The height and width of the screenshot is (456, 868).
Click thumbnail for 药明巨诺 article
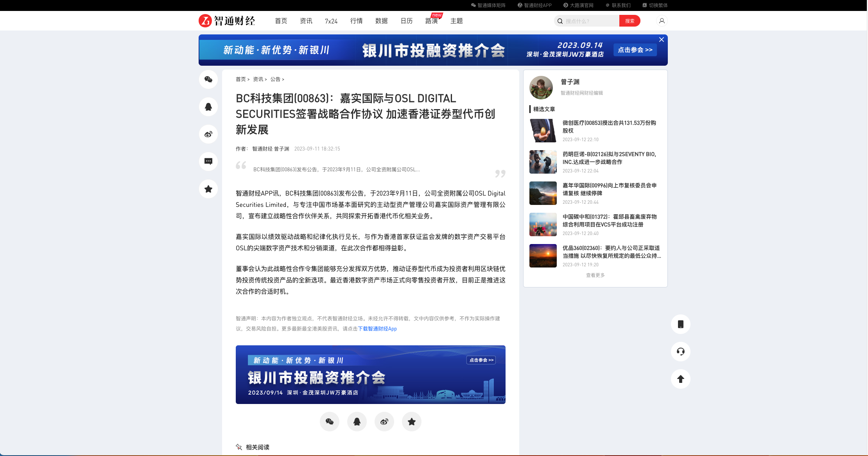543,162
